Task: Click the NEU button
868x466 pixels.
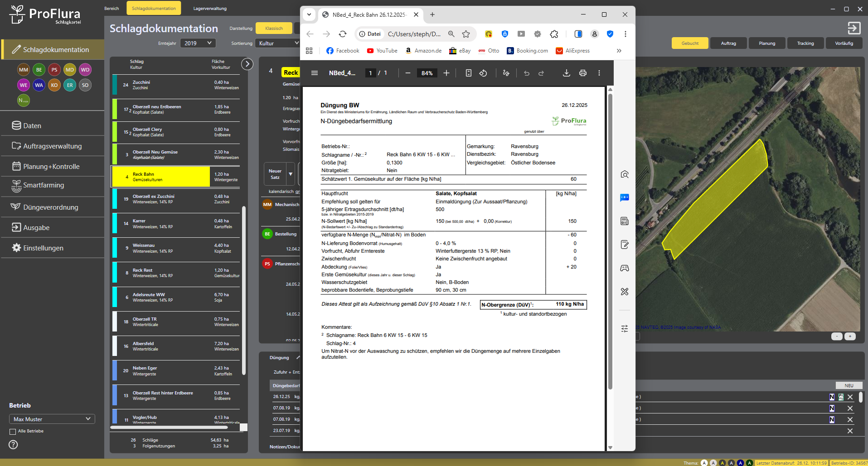Action: point(849,385)
